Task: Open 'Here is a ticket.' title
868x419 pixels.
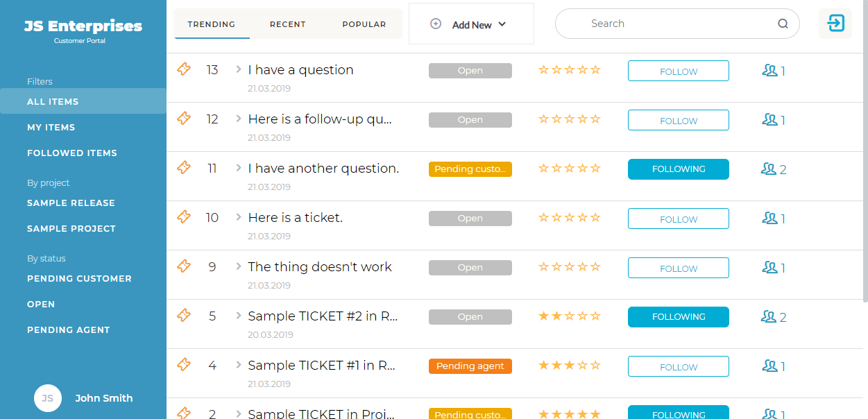Action: pos(296,218)
